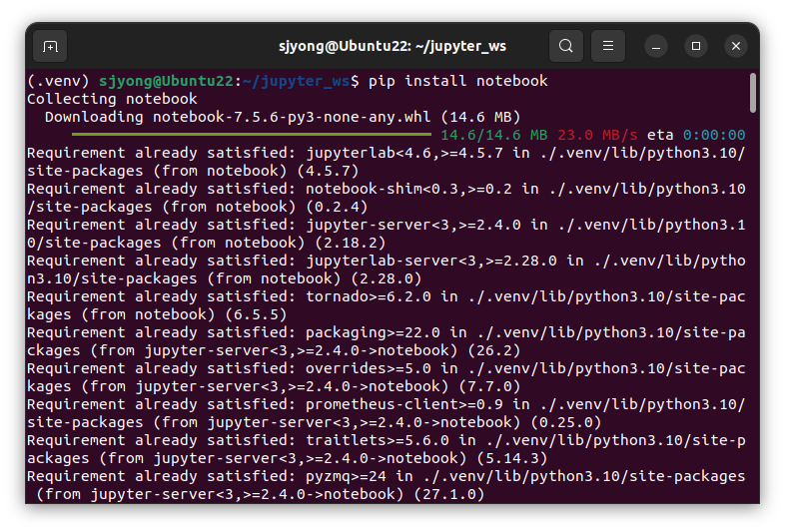Click the 'Collecting notebook' line

[x=112, y=99]
